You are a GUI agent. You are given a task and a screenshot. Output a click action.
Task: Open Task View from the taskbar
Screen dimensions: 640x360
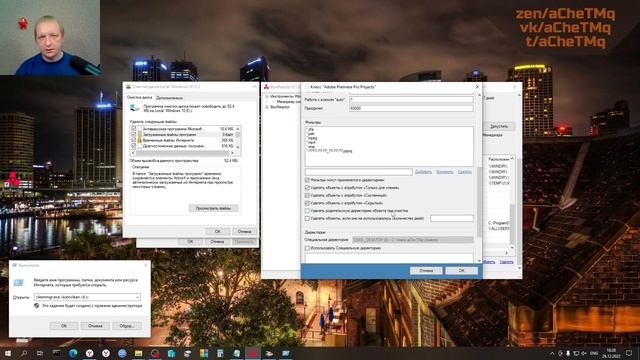[x=40, y=353]
